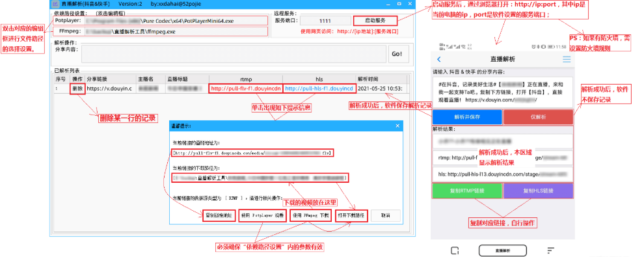Click the 服务端口 field showing 1111
The height and width of the screenshot is (257, 644).
tap(325, 21)
